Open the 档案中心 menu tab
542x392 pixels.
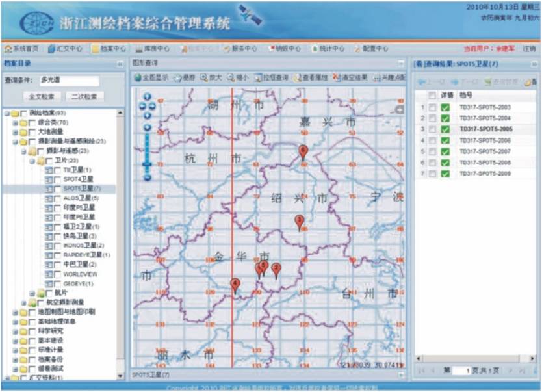point(108,49)
